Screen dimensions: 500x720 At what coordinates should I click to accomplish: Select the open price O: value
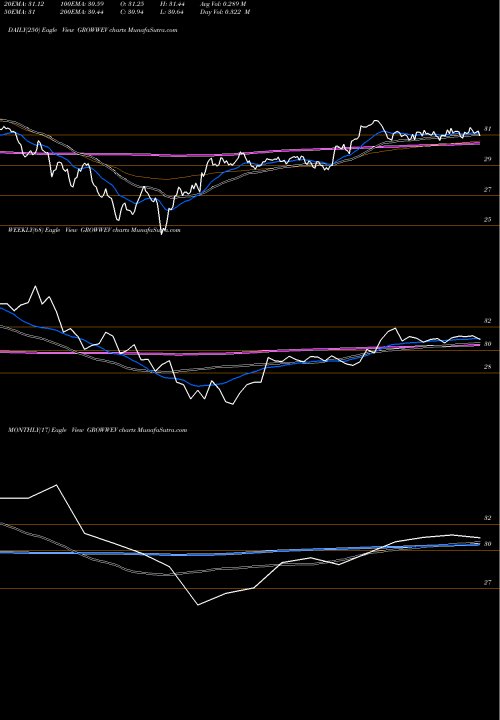[x=133, y=4]
